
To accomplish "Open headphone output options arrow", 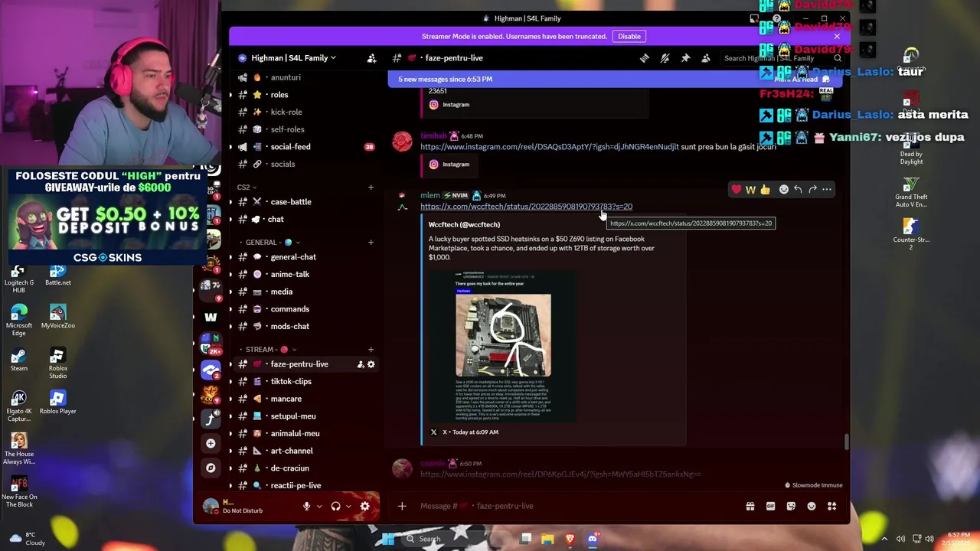I will [348, 506].
